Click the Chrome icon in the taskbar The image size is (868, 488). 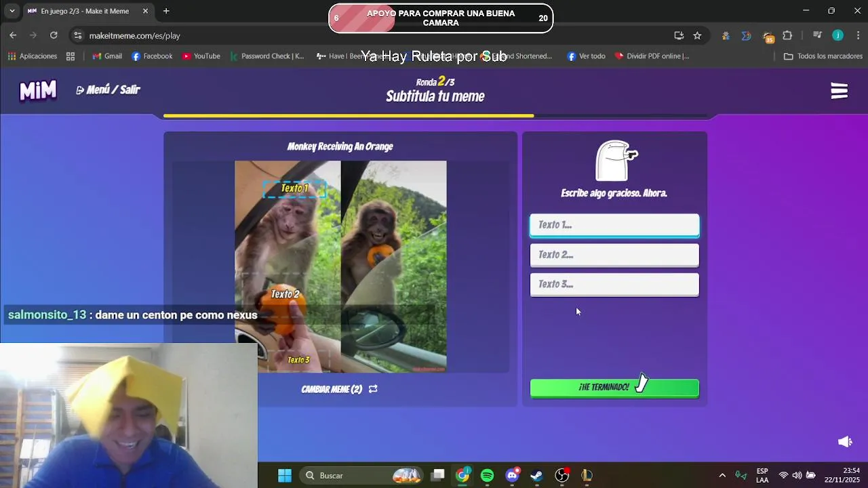pyautogui.click(x=462, y=475)
